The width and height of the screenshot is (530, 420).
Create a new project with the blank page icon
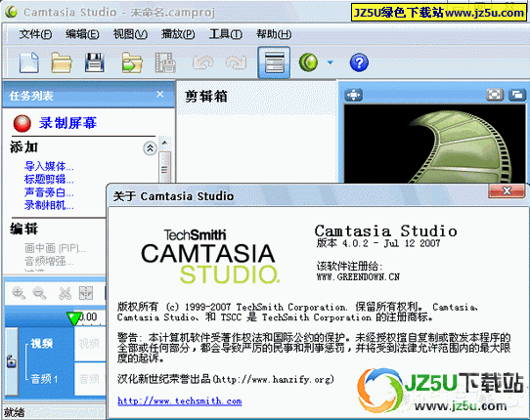29,63
